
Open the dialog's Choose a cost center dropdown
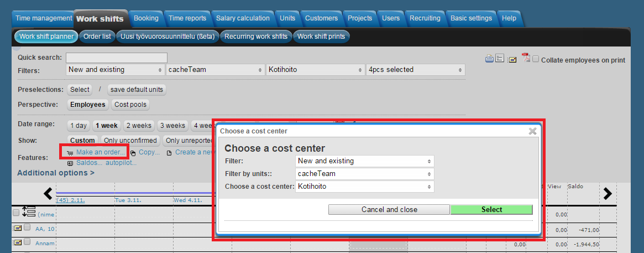coord(364,187)
